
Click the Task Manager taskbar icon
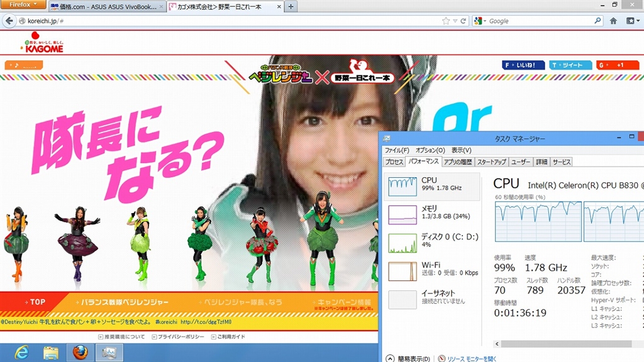coord(109,353)
